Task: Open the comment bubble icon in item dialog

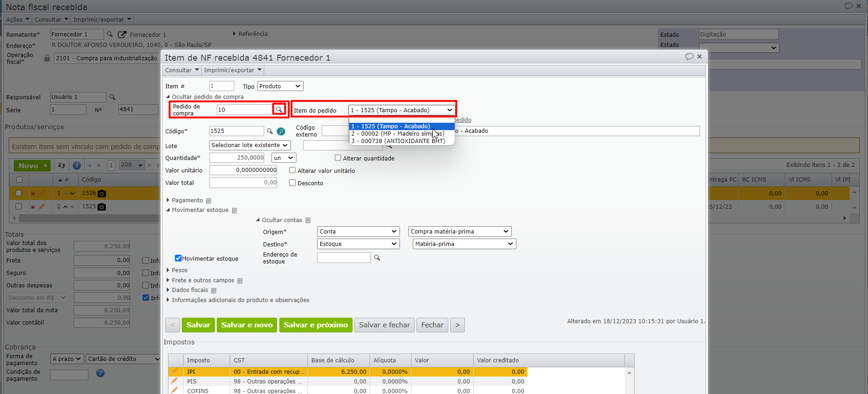Action: pos(689,57)
